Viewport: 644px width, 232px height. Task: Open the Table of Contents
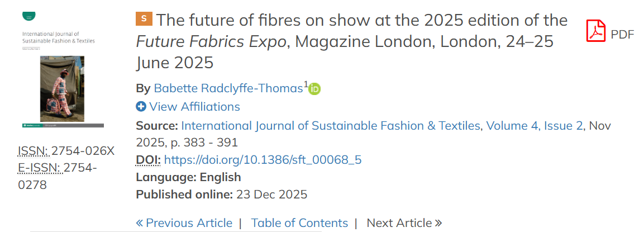coord(299,223)
